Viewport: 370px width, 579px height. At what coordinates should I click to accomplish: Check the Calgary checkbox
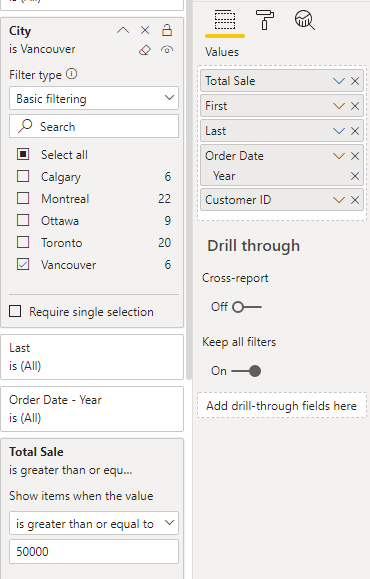pos(23,176)
